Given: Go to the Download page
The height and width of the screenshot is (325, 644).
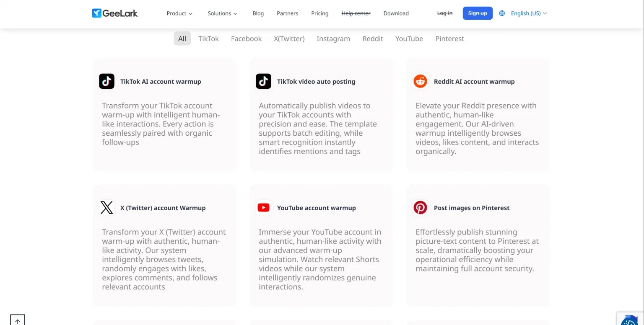Looking at the screenshot, I should click(396, 13).
